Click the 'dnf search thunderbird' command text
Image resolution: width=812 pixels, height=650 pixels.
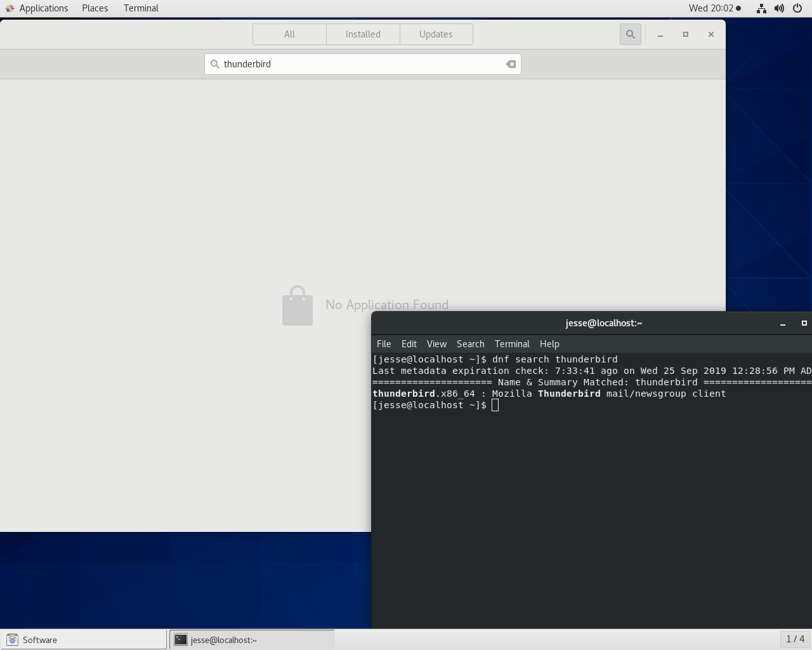click(554, 359)
